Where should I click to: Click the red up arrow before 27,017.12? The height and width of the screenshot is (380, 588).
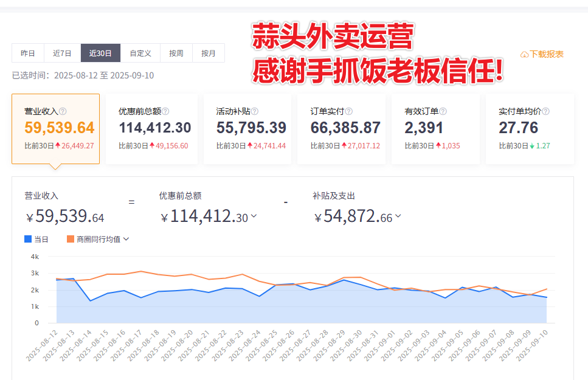point(344,145)
